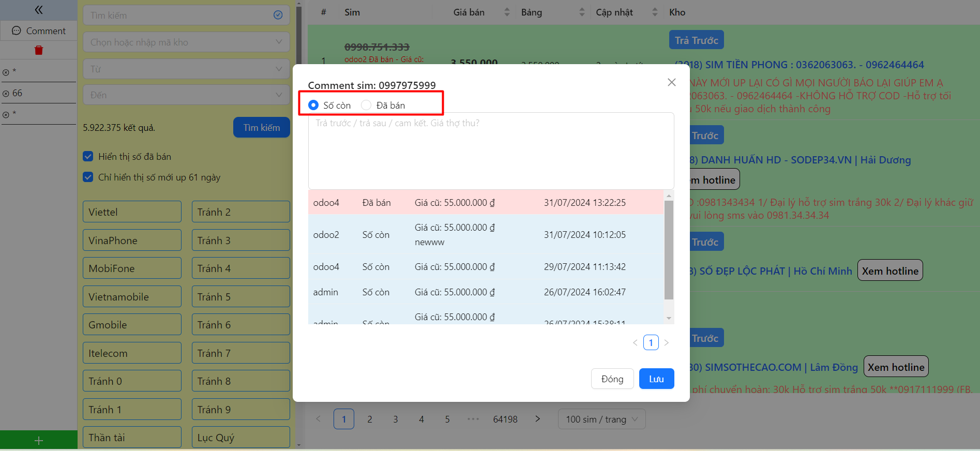The image size is (980, 451).
Task: Collapse sidebar with double chevron icon
Action: pos(38,10)
